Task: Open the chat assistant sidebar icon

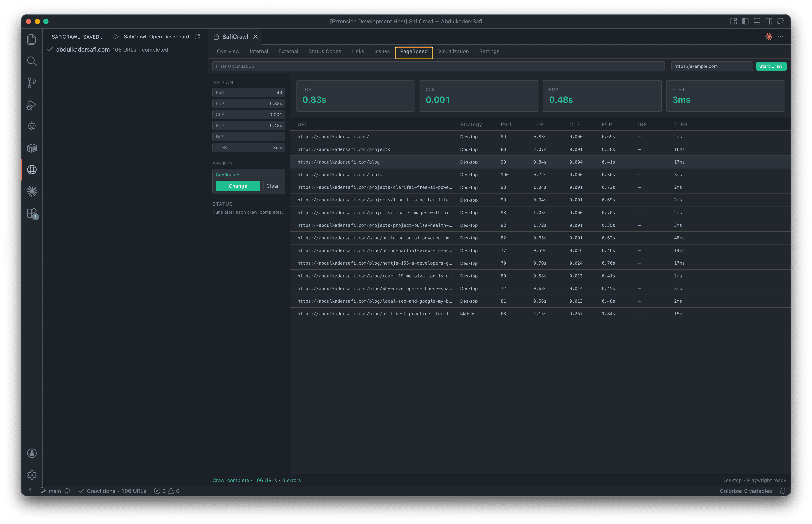Action: (x=32, y=126)
